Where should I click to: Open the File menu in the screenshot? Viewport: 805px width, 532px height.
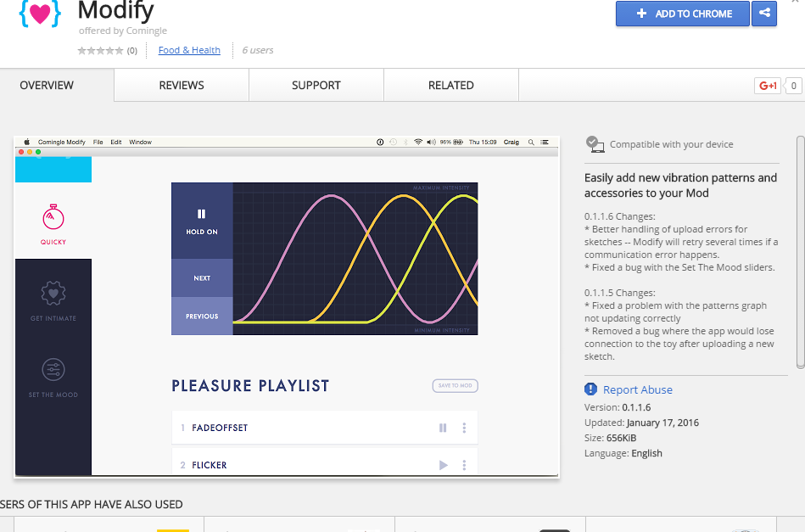[98, 143]
